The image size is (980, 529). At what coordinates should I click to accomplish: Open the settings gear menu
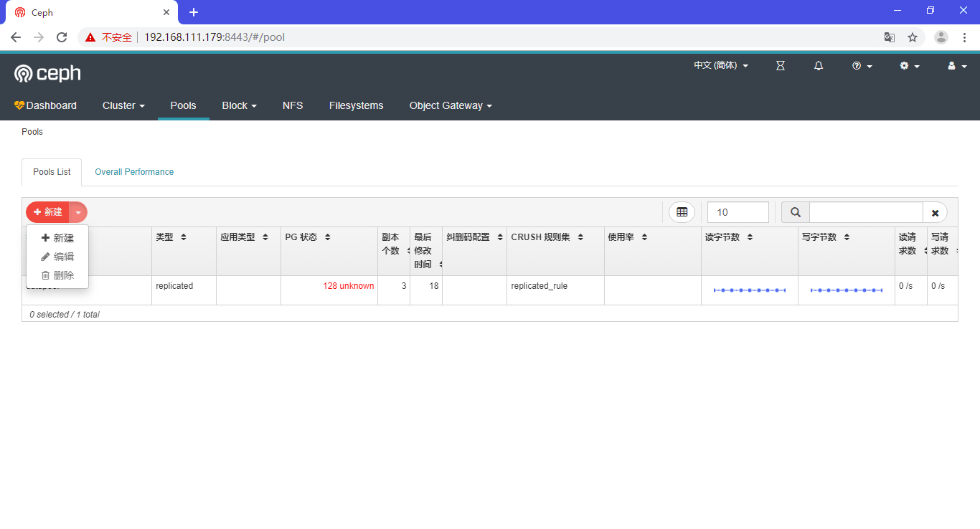point(910,65)
